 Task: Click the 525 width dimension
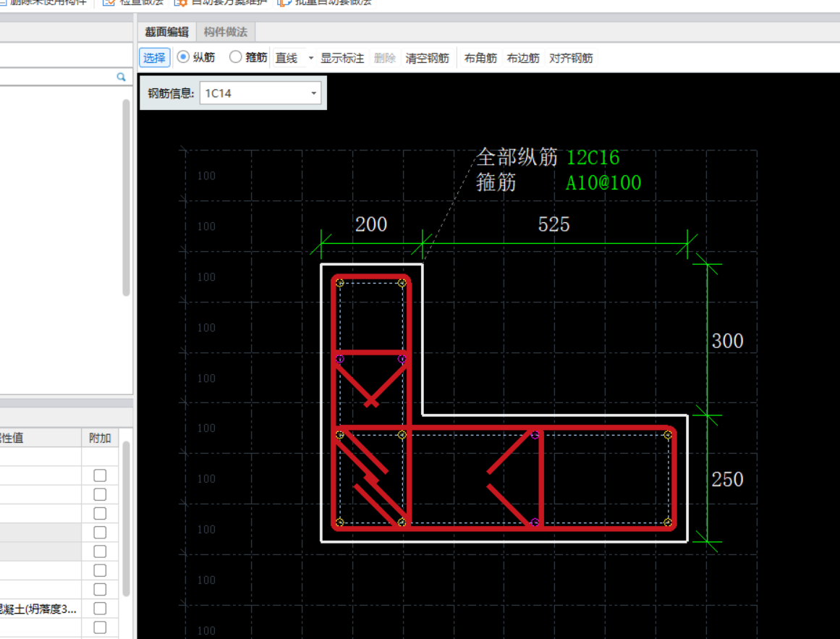554,224
